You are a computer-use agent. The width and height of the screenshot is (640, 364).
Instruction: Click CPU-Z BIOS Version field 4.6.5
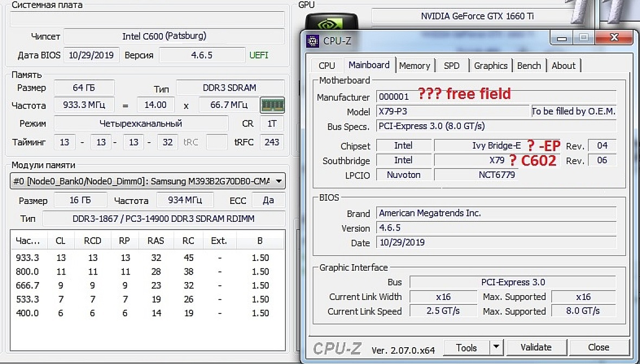496,228
